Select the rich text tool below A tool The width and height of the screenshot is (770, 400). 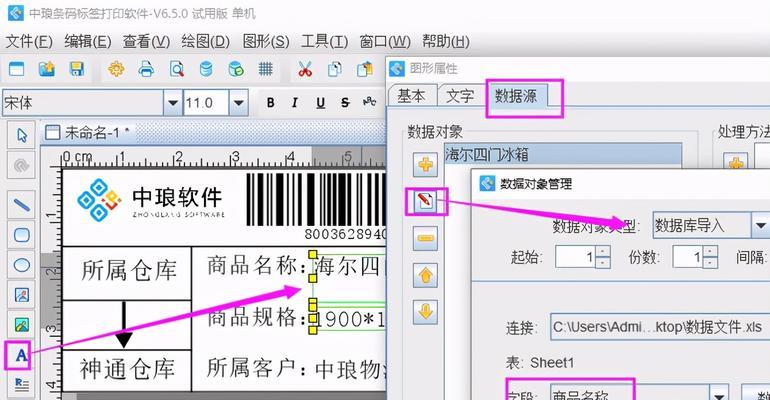coord(22,384)
